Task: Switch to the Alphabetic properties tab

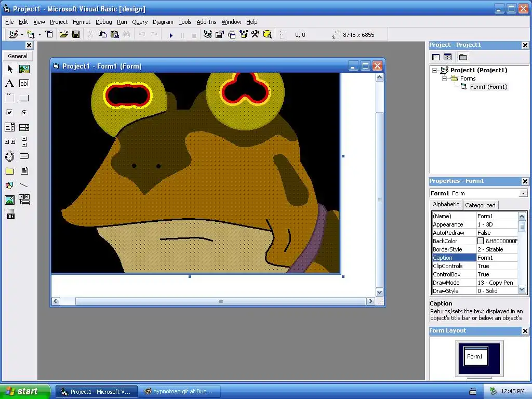Action: pos(446,204)
